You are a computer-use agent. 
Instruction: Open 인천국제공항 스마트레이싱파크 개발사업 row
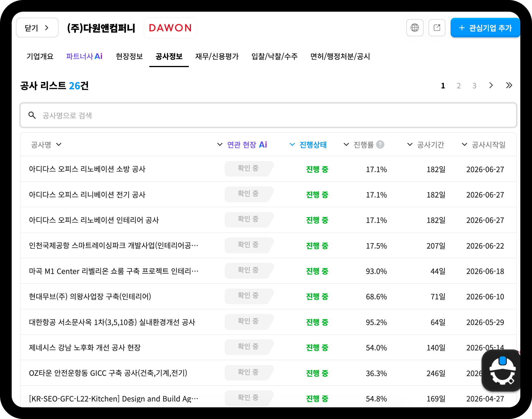[268, 245]
